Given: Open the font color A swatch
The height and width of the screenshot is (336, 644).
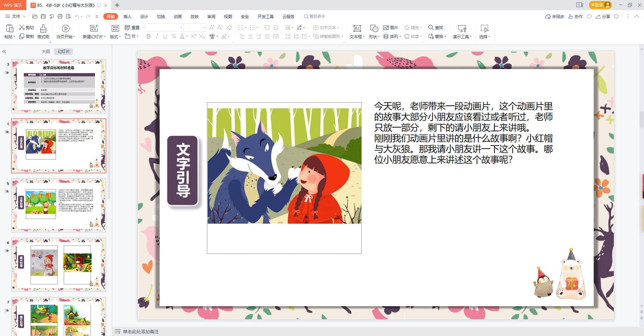Looking at the screenshot, I should tap(182, 36).
